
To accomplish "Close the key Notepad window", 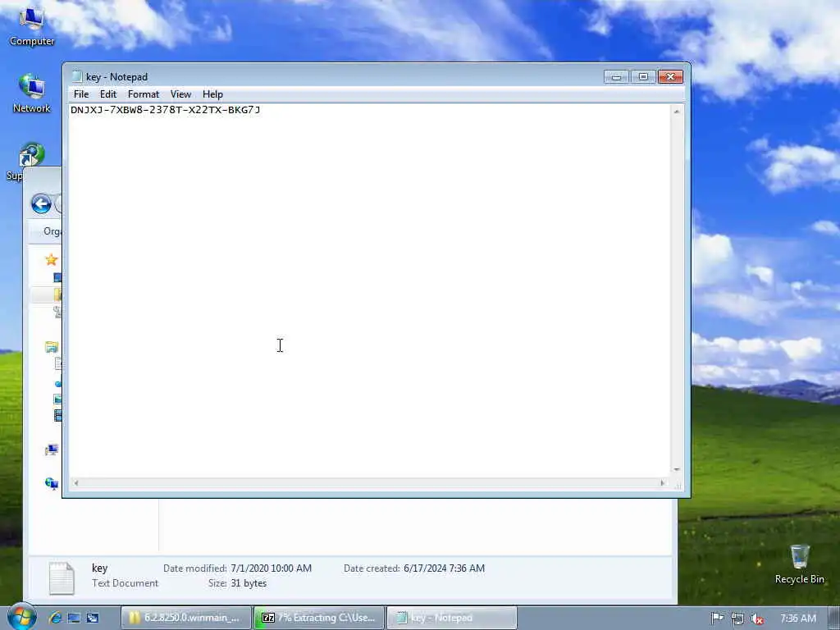I will click(x=670, y=76).
